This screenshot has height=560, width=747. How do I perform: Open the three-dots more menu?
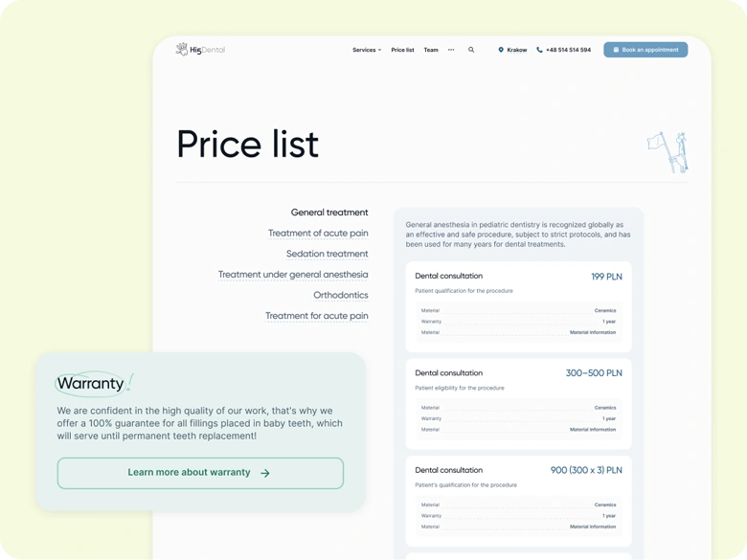451,50
